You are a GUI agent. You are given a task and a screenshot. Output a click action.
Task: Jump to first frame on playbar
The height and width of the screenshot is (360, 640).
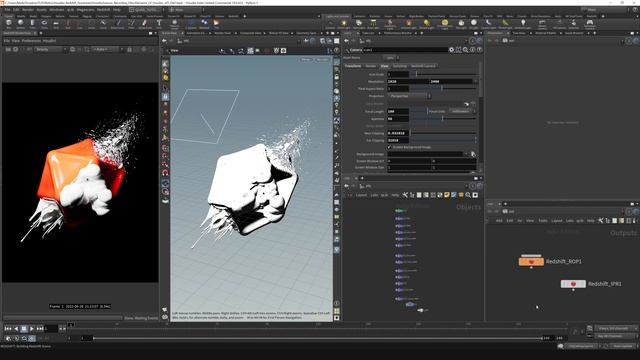(8, 328)
